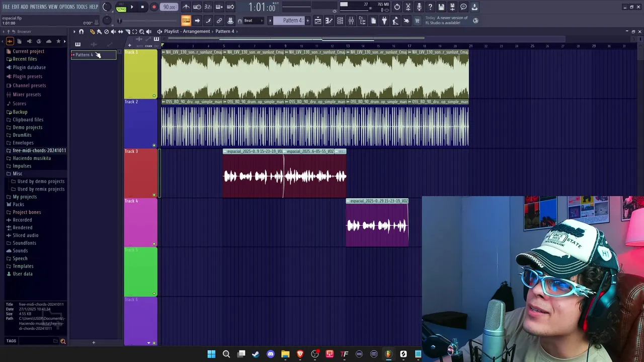Toggle mute dot on green Track 5
The height and width of the screenshot is (362, 644).
coord(154,294)
